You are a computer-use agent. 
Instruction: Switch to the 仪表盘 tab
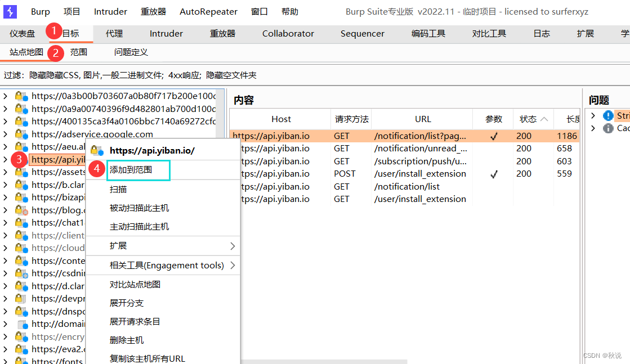click(22, 34)
